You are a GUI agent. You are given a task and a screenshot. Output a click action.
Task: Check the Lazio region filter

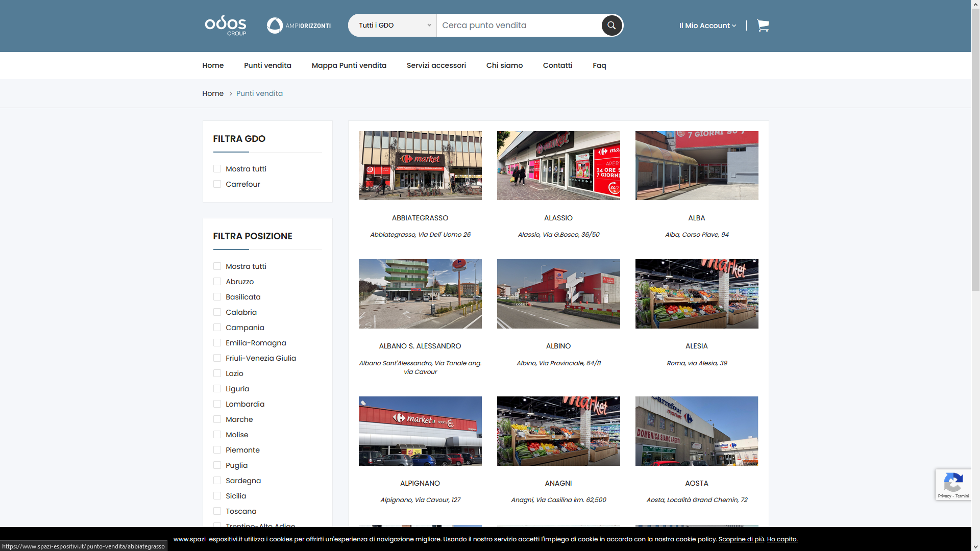point(217,373)
